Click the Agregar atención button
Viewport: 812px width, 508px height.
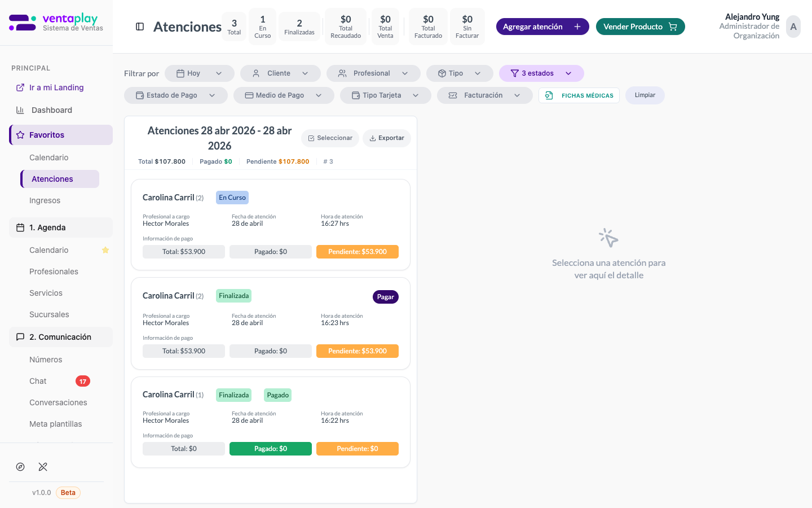[542, 27]
